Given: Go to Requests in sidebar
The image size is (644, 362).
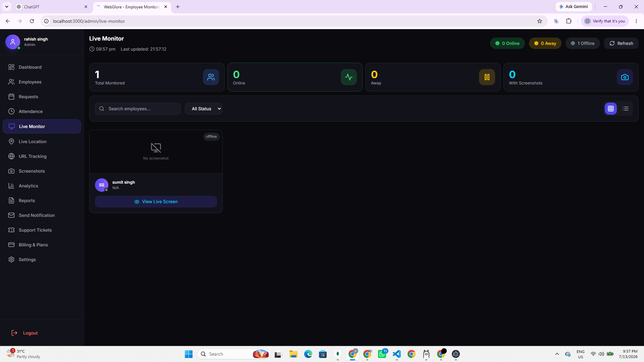Looking at the screenshot, I should pos(42,97).
